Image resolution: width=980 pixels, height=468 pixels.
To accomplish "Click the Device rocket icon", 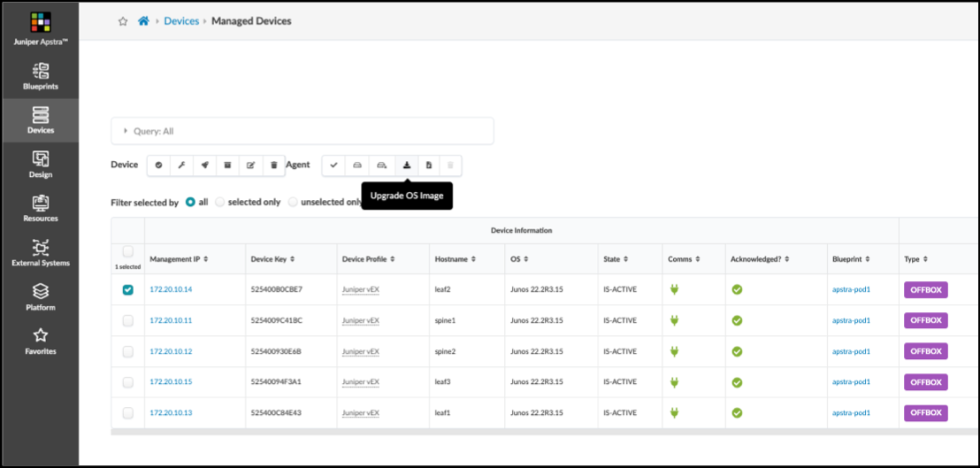I will click(x=204, y=165).
